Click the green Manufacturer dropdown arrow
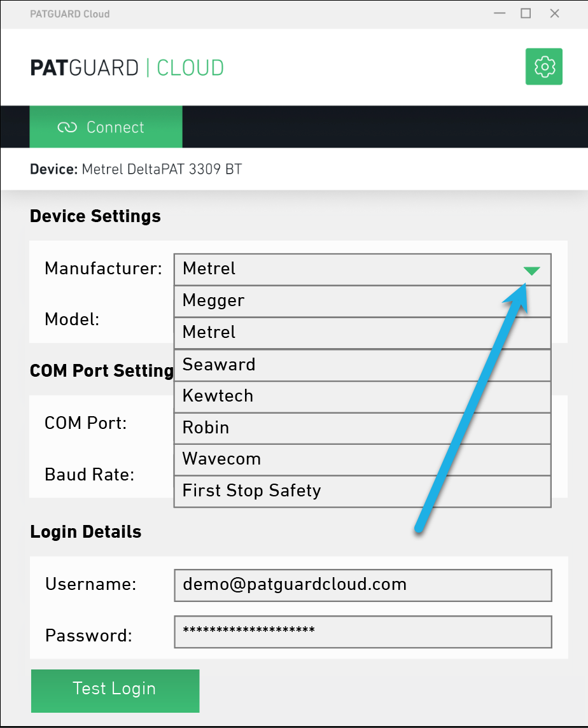The height and width of the screenshot is (728, 588). coord(531,270)
